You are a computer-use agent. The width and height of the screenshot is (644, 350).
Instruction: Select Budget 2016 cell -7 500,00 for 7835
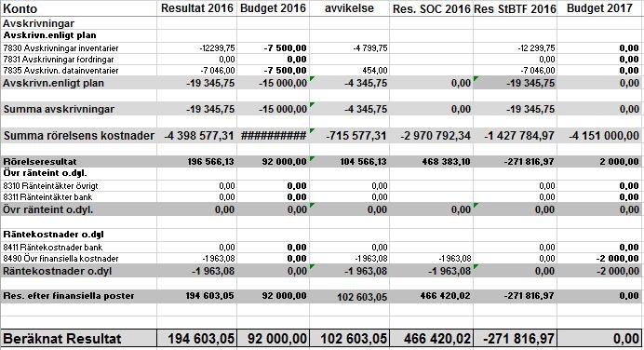pos(285,70)
